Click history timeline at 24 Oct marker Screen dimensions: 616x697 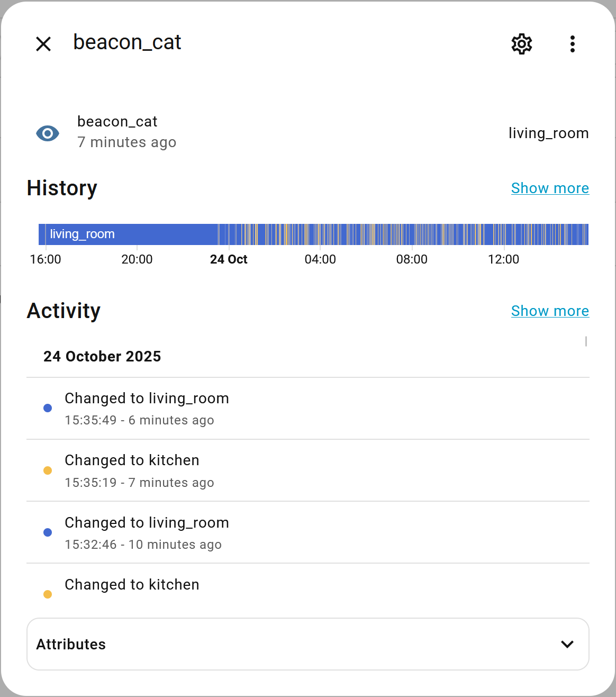(229, 234)
